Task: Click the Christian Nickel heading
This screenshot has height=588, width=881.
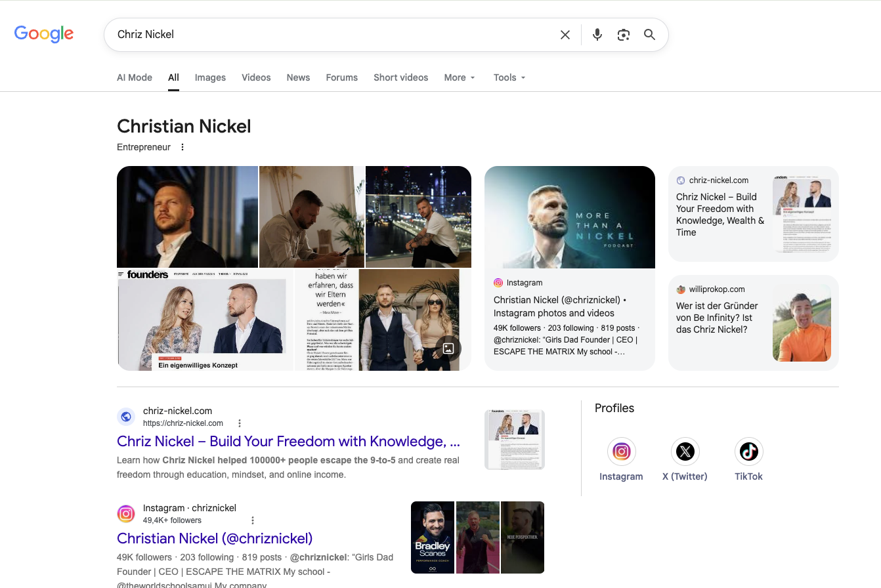Action: tap(184, 127)
